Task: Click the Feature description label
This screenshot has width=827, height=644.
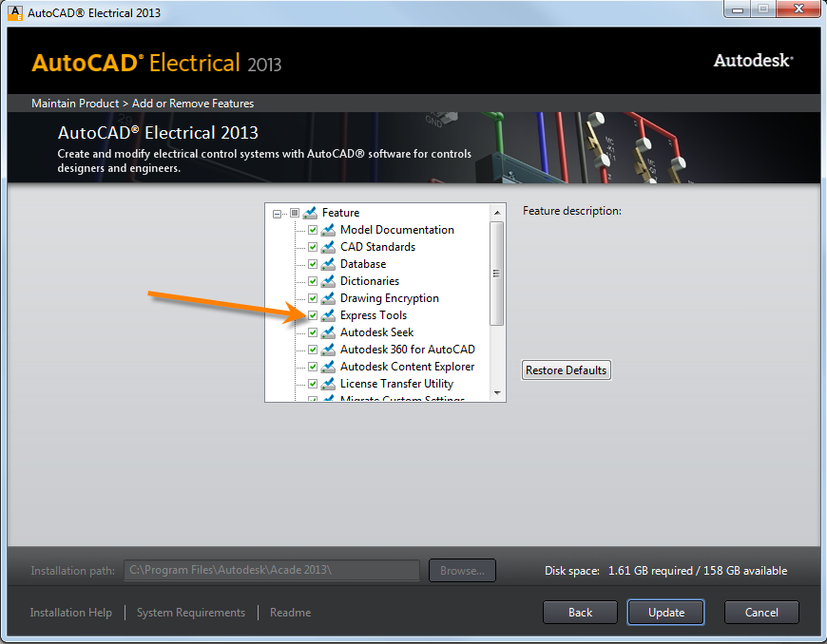Action: [x=571, y=211]
